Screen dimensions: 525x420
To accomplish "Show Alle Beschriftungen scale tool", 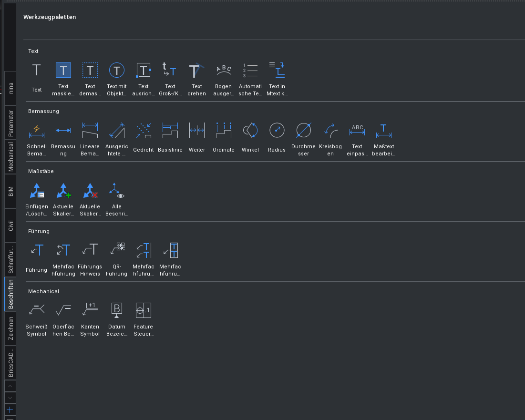I will click(116, 199).
